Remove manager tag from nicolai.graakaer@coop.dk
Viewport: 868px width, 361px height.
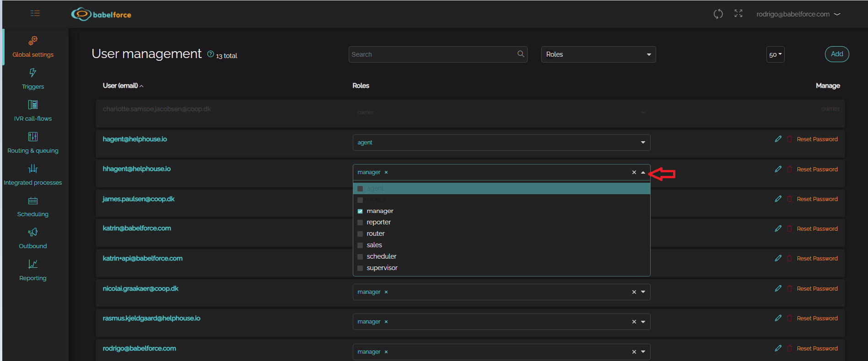386,292
